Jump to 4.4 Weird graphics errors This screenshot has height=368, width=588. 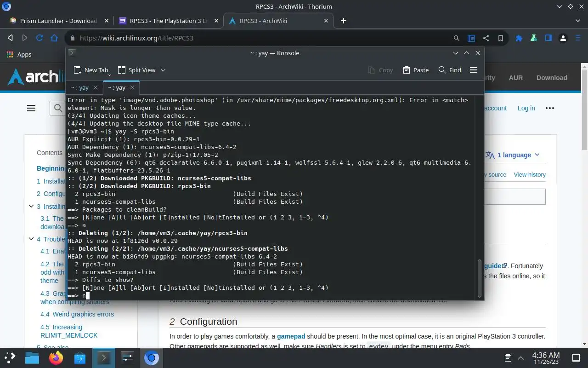click(x=77, y=314)
